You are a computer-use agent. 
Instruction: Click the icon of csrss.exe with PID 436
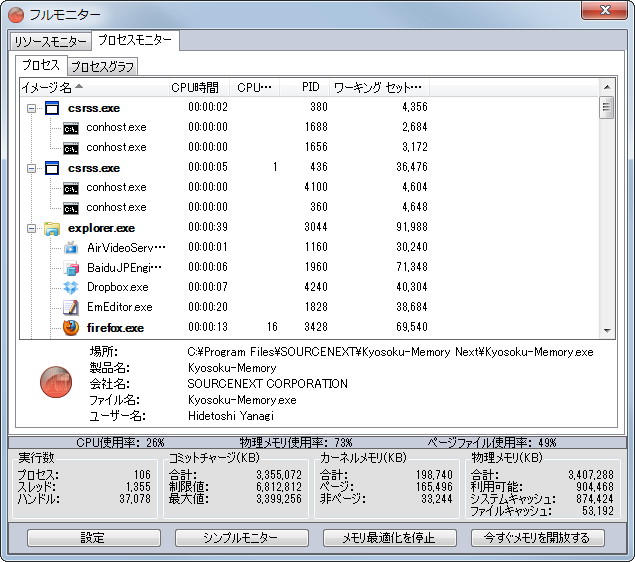pos(52,168)
